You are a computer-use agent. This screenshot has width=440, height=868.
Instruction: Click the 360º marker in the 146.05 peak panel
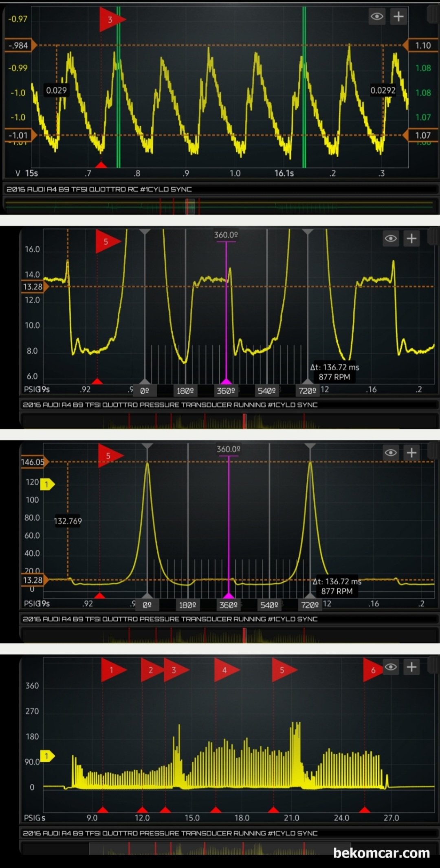coord(229,605)
